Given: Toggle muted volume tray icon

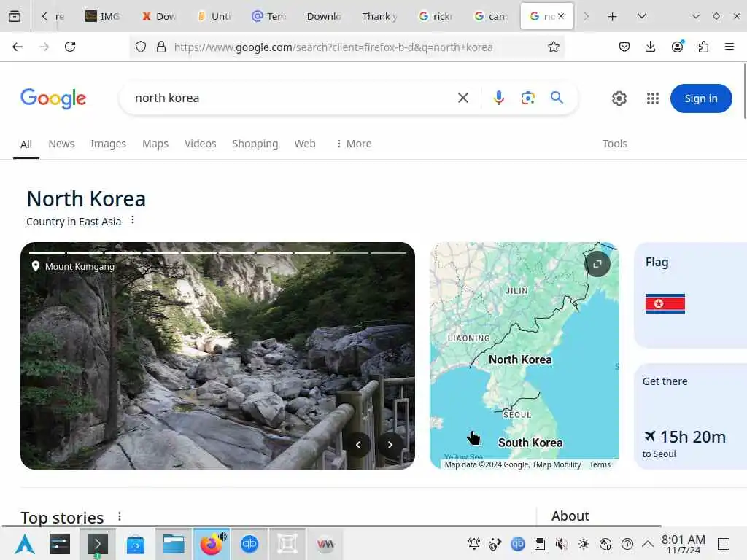Looking at the screenshot, I should click(561, 544).
